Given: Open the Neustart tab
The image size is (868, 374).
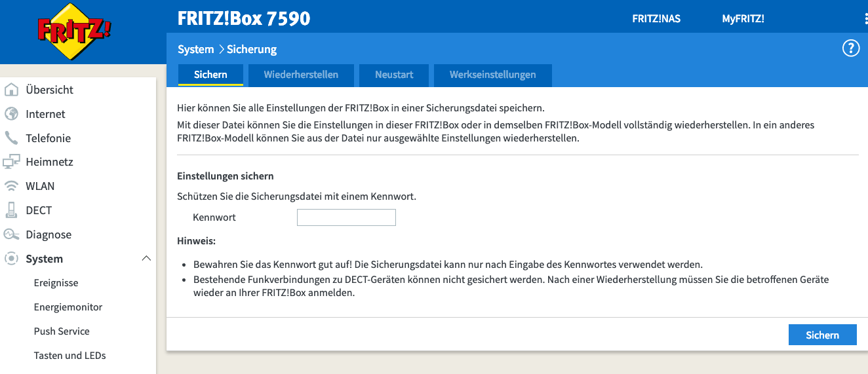Looking at the screenshot, I should click(x=394, y=75).
